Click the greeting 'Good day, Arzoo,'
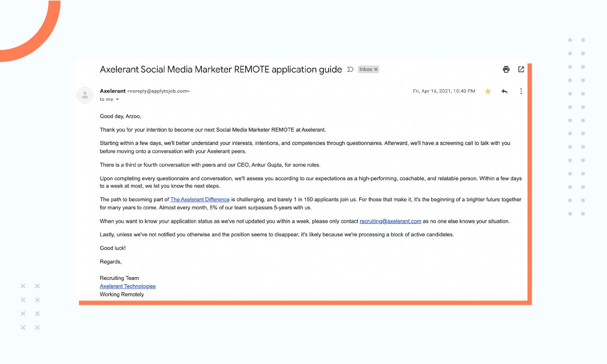Viewport: 607px width, 364px height. pyautogui.click(x=120, y=117)
